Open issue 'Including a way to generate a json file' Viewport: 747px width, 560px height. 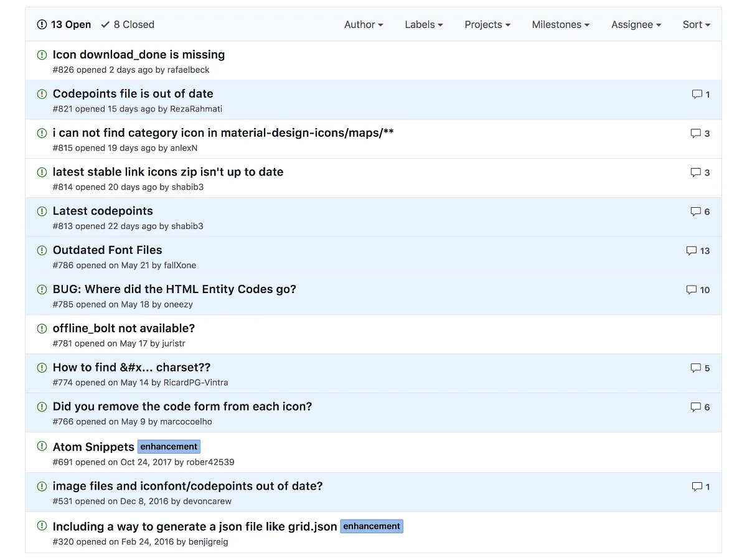point(195,526)
